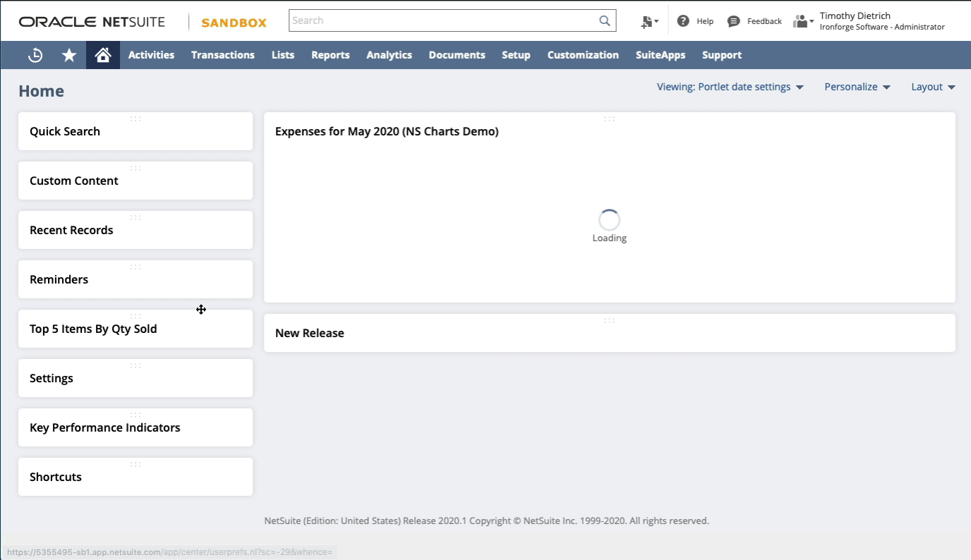Viewport: 971px width, 560px height.
Task: Grab the Custom Content portlet drag handle
Action: coord(135,168)
